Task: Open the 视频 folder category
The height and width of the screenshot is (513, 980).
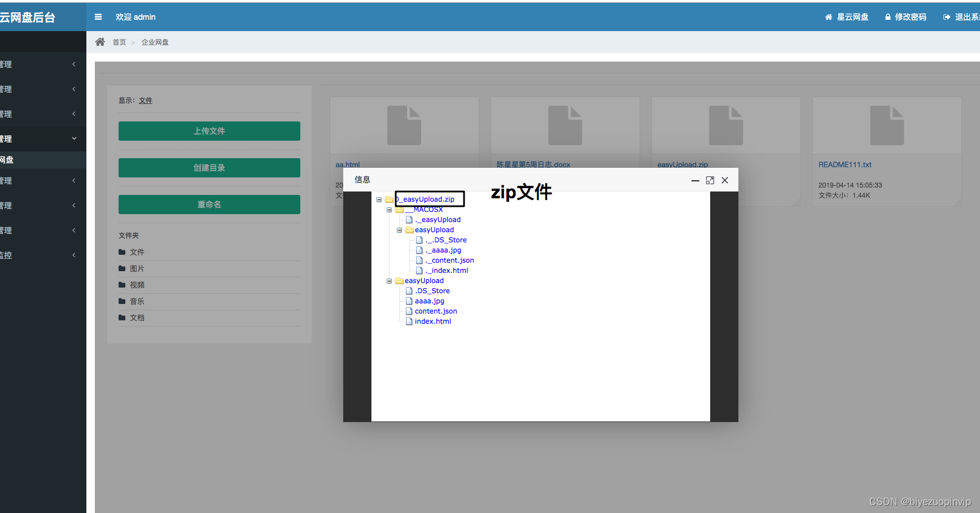Action: [137, 285]
